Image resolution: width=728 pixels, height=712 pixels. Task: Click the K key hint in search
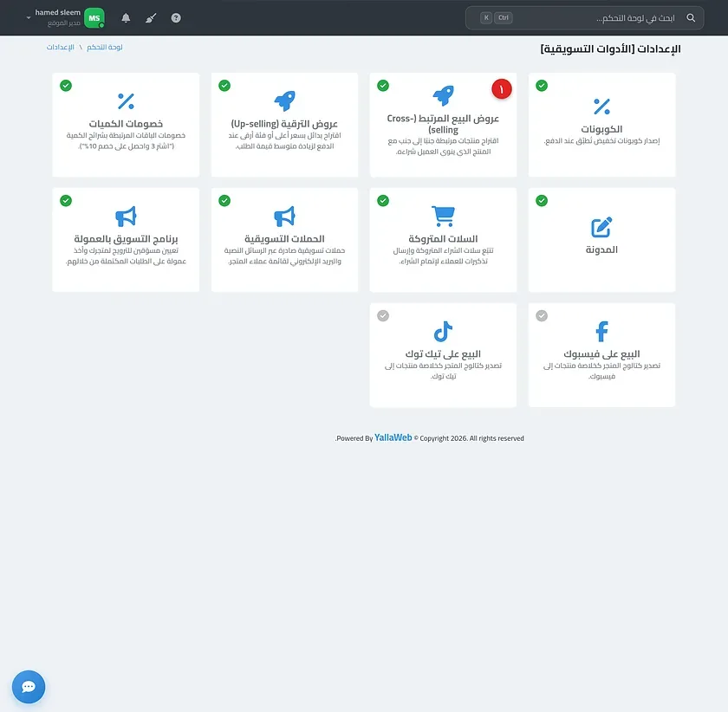[486, 17]
